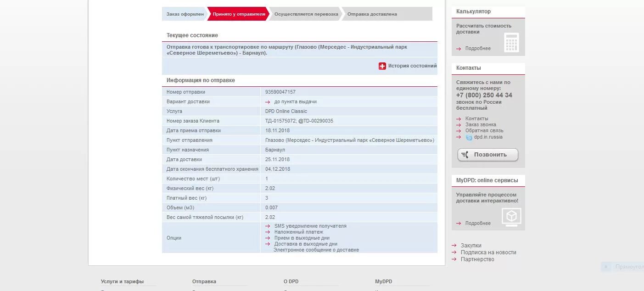Screen dimensions: 644x291
Task: Click the Пункт отправления row label
Action: click(190, 140)
